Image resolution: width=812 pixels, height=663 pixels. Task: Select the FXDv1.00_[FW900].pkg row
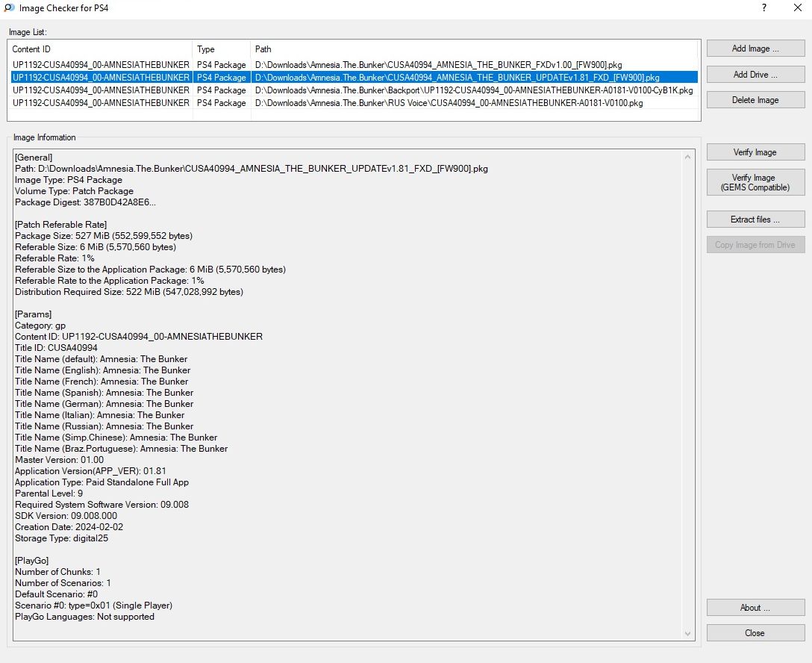[x=355, y=65]
